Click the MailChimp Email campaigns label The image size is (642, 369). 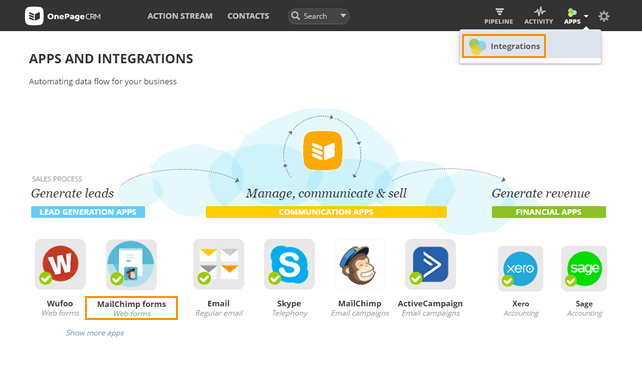[360, 308]
